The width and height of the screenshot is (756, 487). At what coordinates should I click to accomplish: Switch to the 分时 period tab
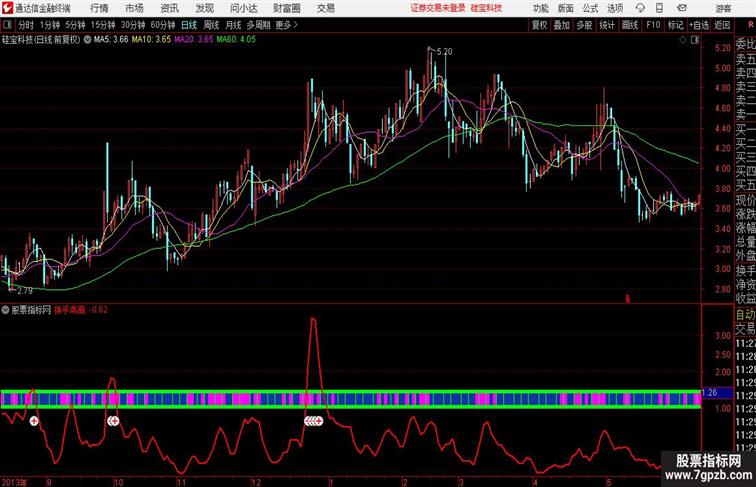tap(26, 25)
